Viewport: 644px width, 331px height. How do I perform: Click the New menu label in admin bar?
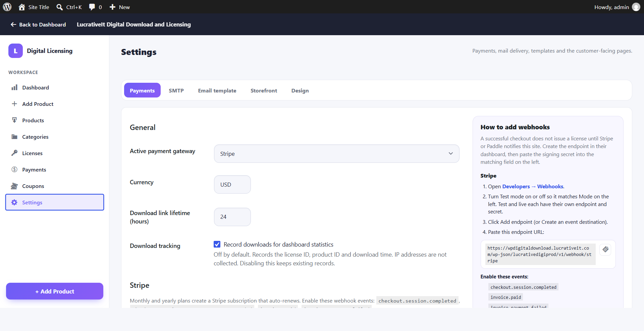coord(124,7)
